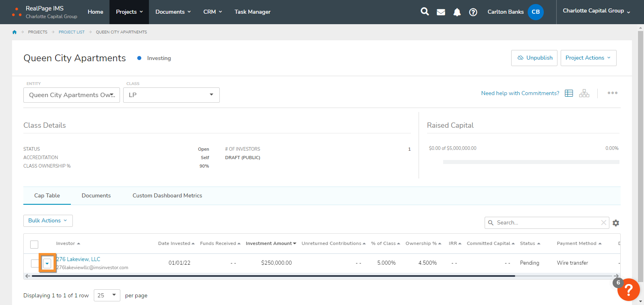644x305 pixels.
Task: Sort by Funds Received column
Action: (220, 244)
